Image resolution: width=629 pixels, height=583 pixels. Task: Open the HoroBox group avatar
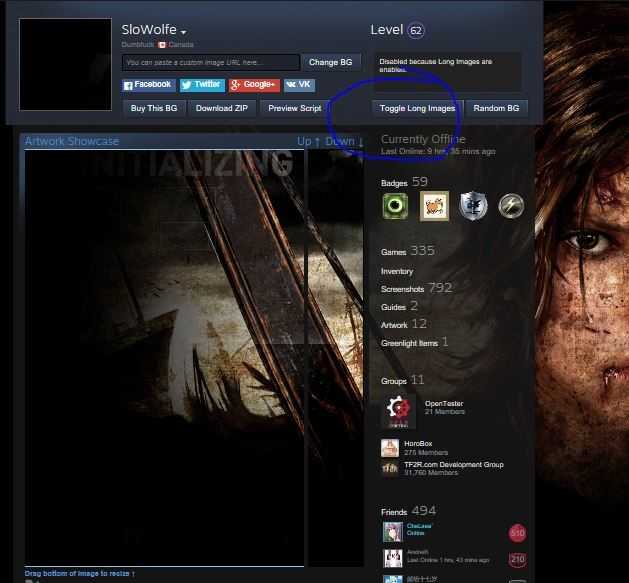(x=390, y=448)
